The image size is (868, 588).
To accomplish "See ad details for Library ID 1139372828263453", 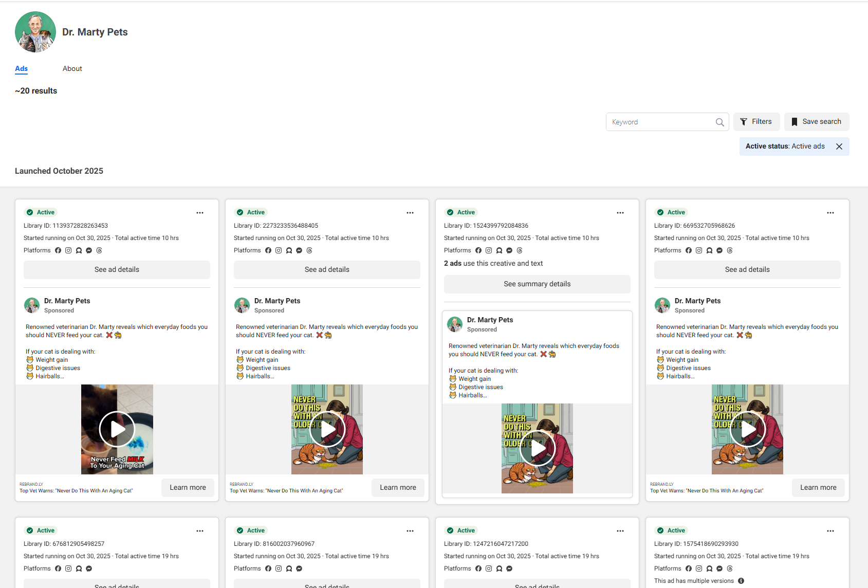I will click(x=117, y=270).
